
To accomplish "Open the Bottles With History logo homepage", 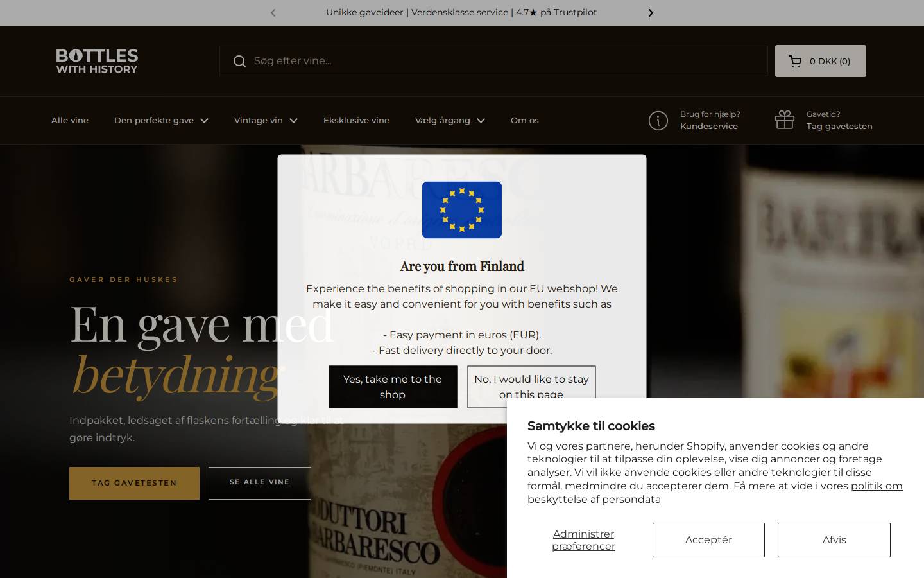I will coord(97,61).
